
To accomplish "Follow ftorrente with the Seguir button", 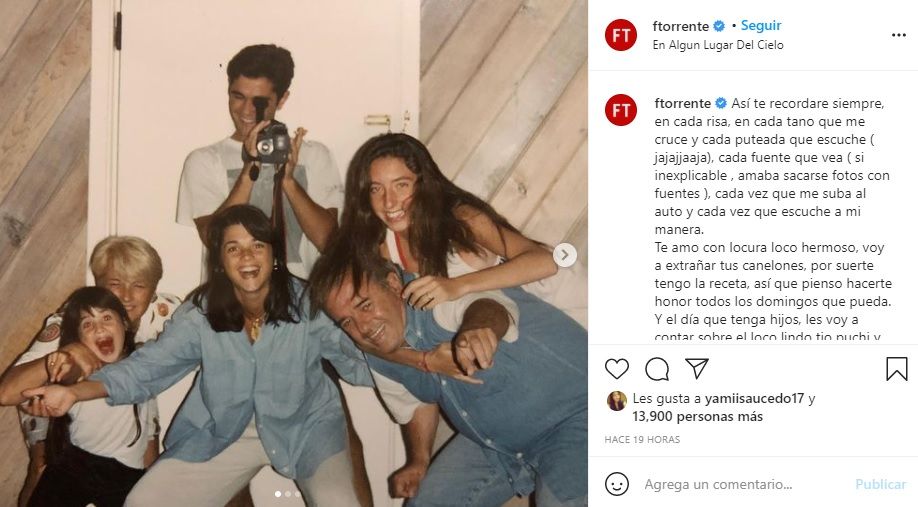I will (x=761, y=26).
